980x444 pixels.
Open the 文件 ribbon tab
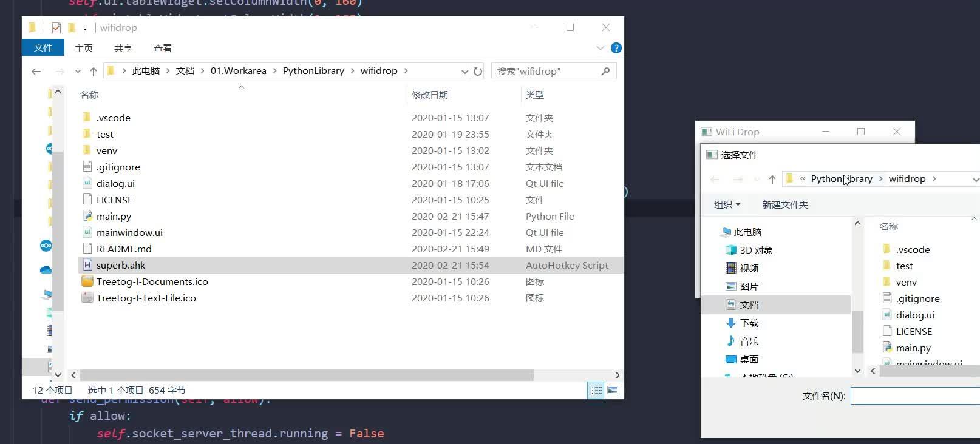pos(43,47)
